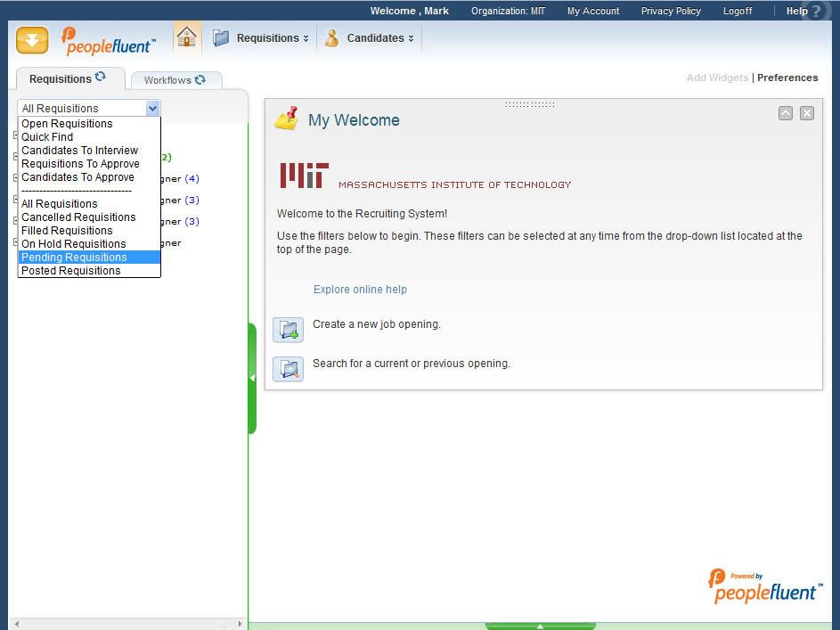840x630 pixels.
Task: Refresh the Requisitions tab via its icon
Action: pyautogui.click(x=101, y=78)
